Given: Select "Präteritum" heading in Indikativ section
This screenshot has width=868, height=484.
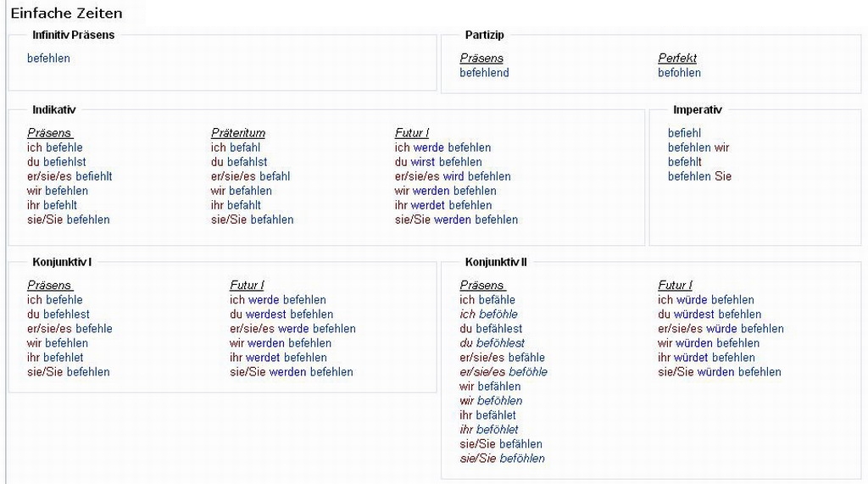Looking at the screenshot, I should point(238,133).
